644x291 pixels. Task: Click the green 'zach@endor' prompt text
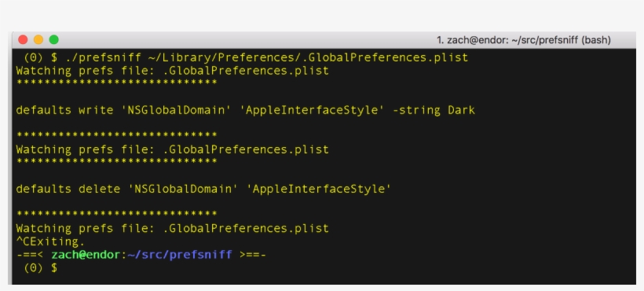coord(86,254)
